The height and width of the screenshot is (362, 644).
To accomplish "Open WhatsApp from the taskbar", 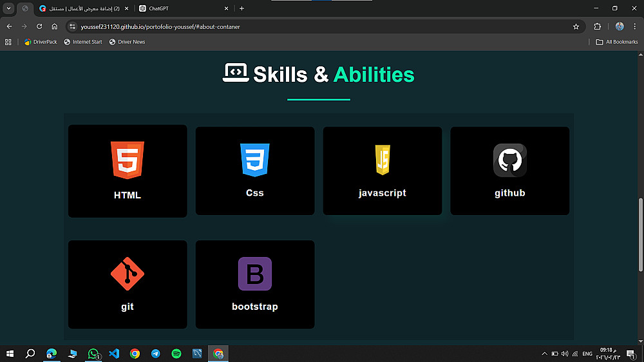I will point(93,354).
